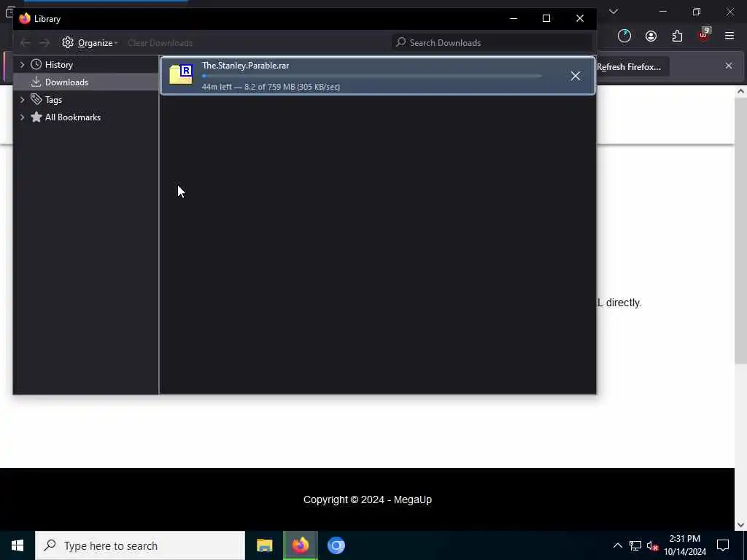747x560 pixels.
Task: Expand the Tags tree node
Action: pos(22,99)
